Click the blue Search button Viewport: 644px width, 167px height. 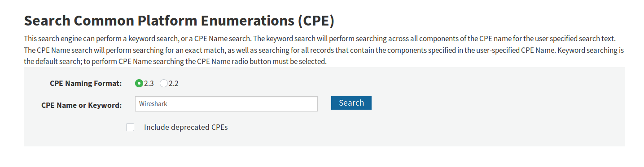[x=351, y=103]
